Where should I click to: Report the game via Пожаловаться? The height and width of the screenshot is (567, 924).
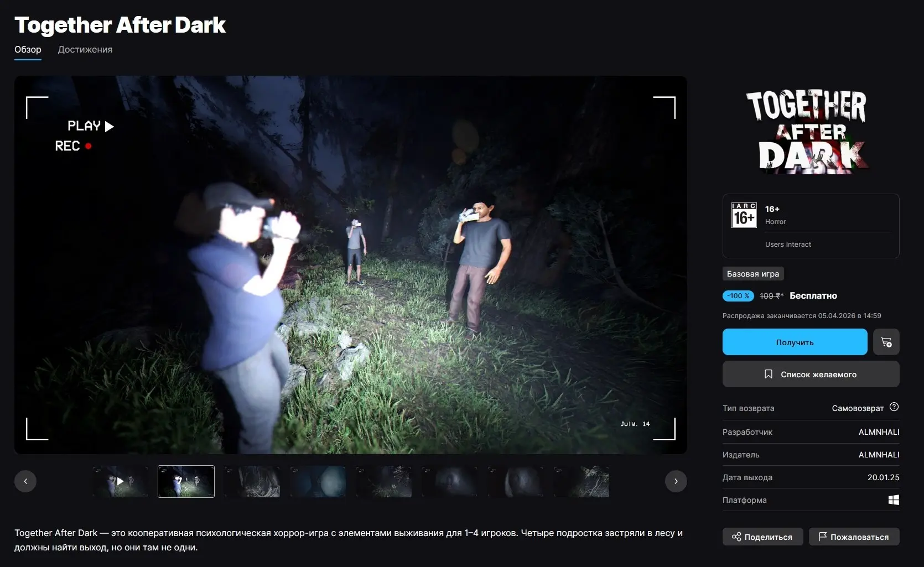click(854, 537)
